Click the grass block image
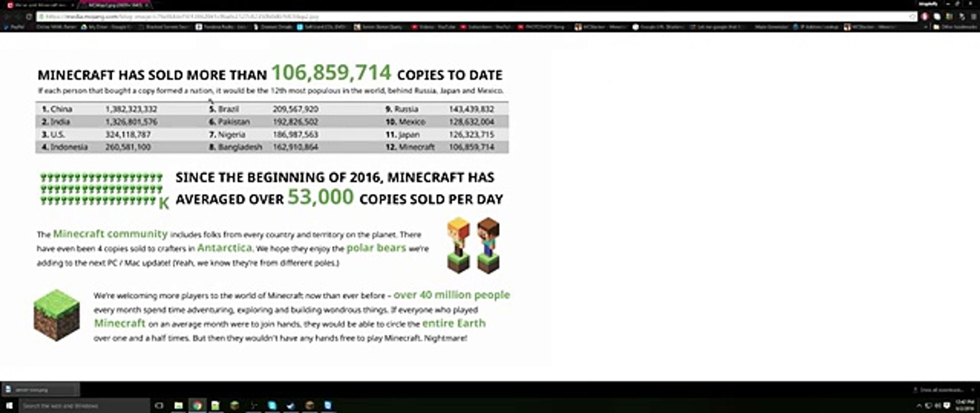Viewport: 980px width, 413px height. point(57,315)
